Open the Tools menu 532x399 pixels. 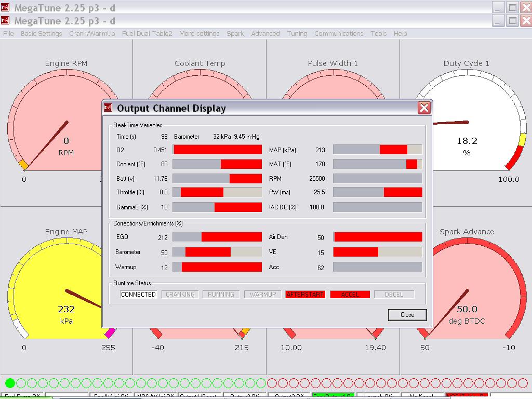coord(378,34)
